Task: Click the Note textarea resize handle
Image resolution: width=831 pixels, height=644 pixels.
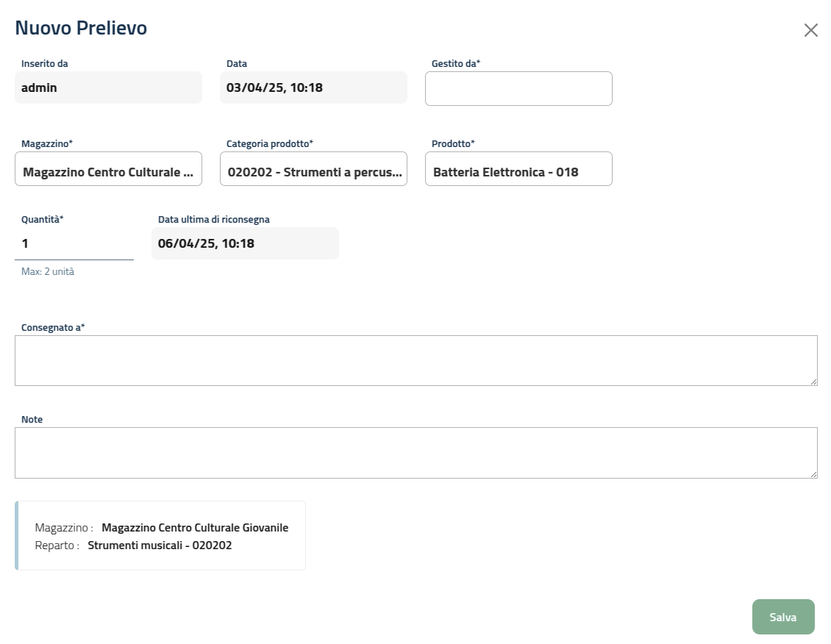Action: coord(813,474)
